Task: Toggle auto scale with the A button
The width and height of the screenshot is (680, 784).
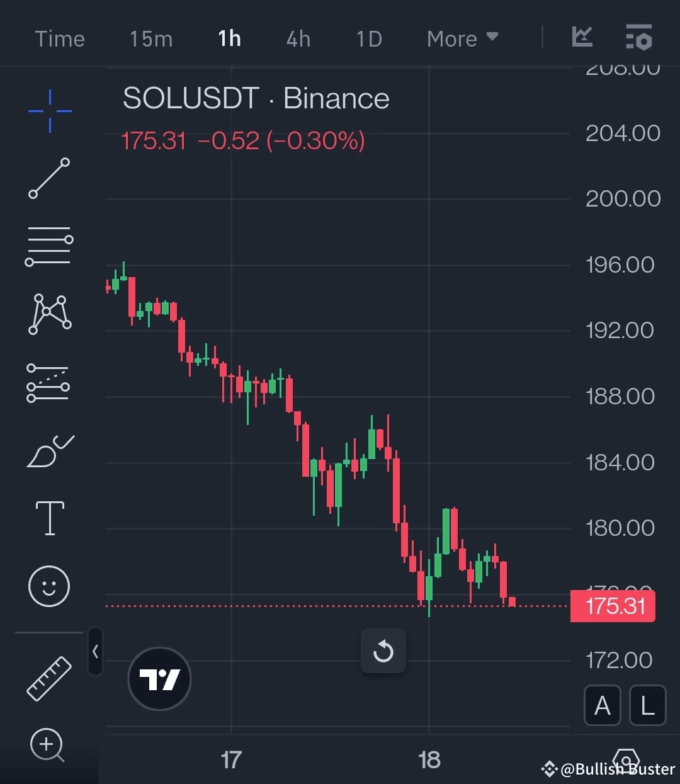Action: pyautogui.click(x=602, y=705)
